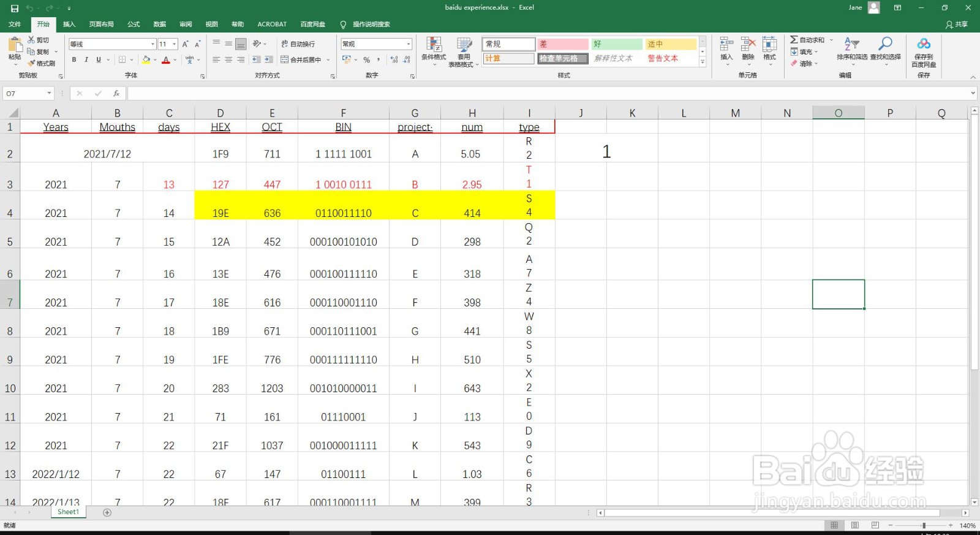Screen dimensions: 980x535
Task: Click the Share (共享) button
Action: pos(957,25)
